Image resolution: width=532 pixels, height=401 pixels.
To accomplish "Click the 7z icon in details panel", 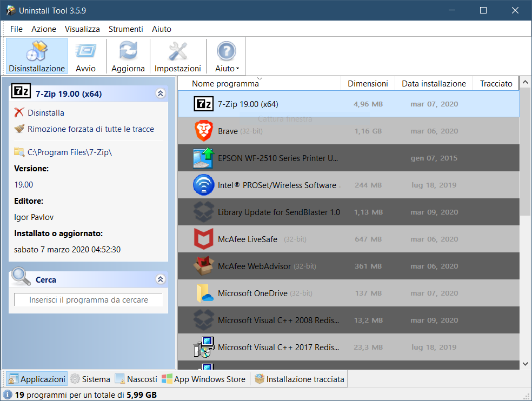I will [21, 91].
